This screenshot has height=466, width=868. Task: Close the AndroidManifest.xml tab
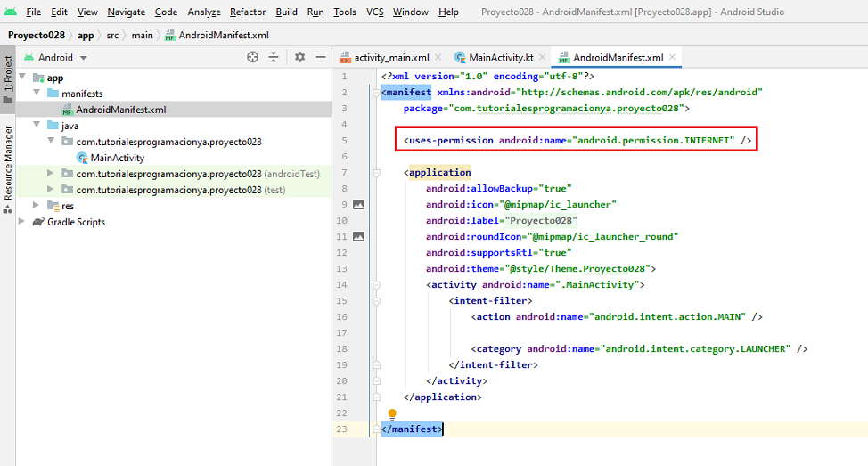coord(672,57)
